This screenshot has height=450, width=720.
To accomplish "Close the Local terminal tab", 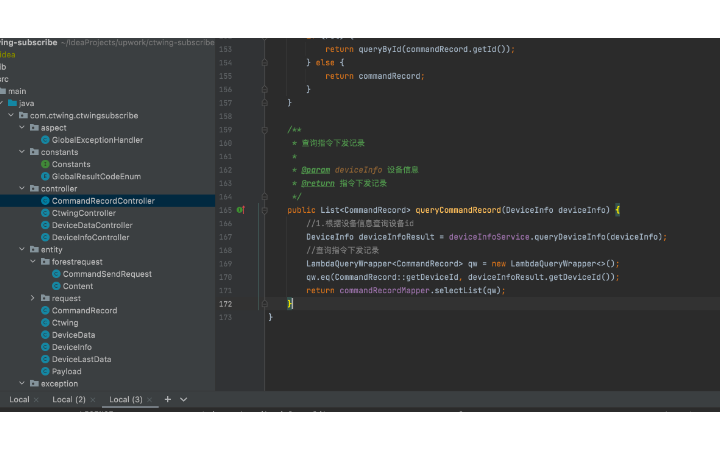I will [x=36, y=400].
